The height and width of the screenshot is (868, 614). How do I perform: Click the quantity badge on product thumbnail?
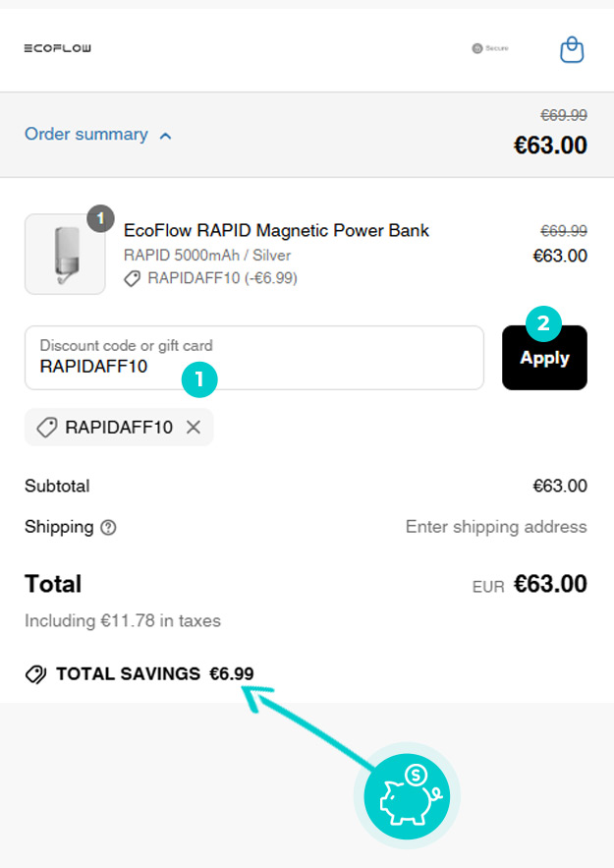99,219
